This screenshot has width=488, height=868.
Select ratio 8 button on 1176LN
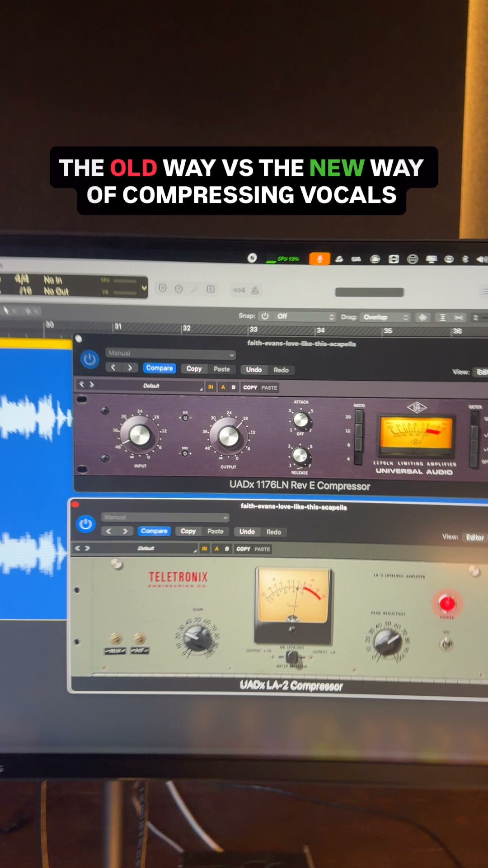358,444
